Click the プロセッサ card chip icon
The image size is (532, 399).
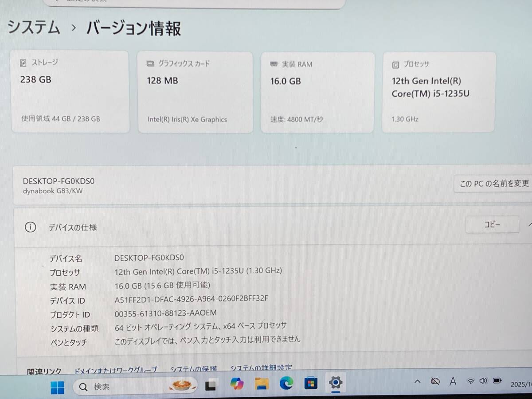[395, 65]
